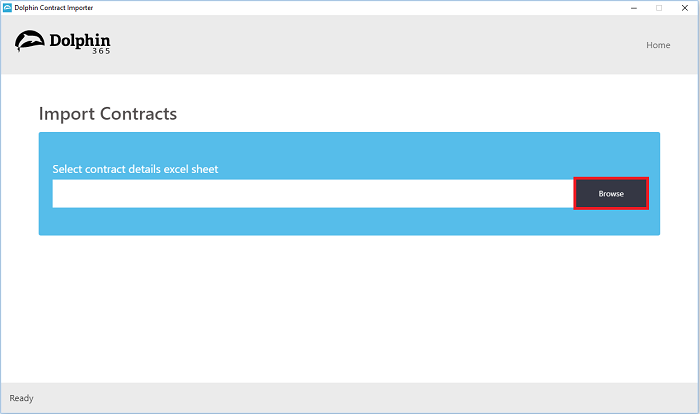This screenshot has height=414, width=700.
Task: Click the 'Select contract details excel sheet' label
Action: [x=135, y=169]
